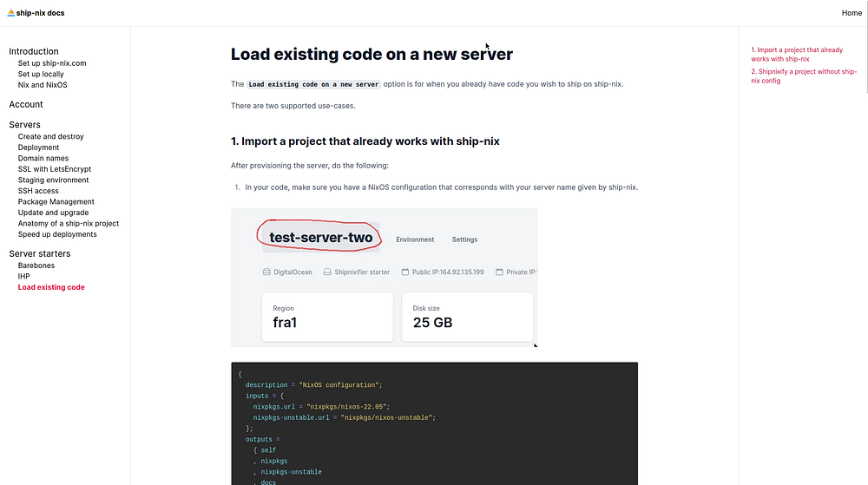This screenshot has height=485, width=868.
Task: Click the 'There are two supported use-cases.' text
Action: click(x=293, y=106)
